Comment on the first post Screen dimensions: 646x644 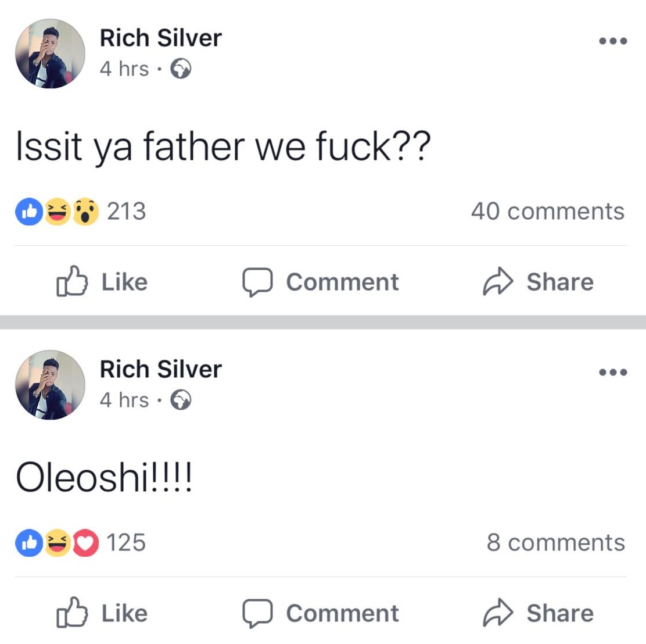point(321,282)
